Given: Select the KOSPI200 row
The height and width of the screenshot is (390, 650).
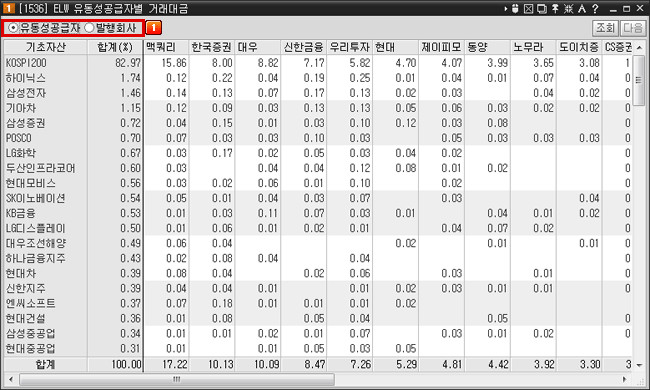Looking at the screenshot, I should click(318, 63).
